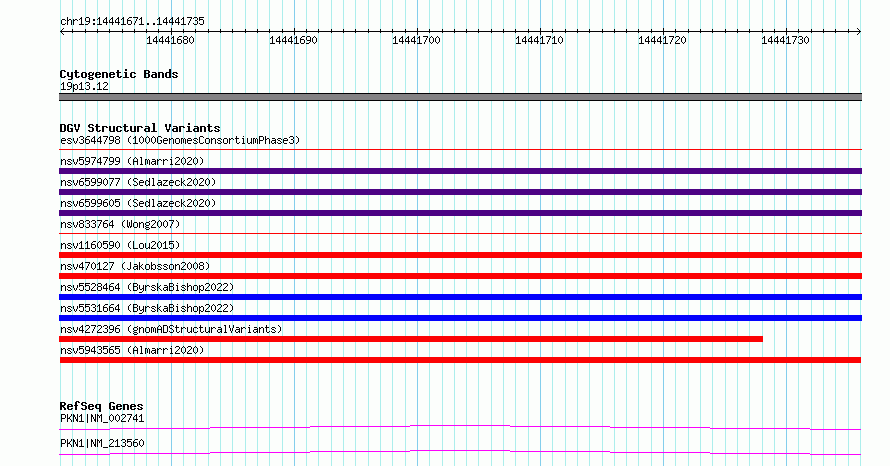Click ruler position 14441700
Image resolution: width=890 pixels, height=466 pixels.
pos(416,40)
